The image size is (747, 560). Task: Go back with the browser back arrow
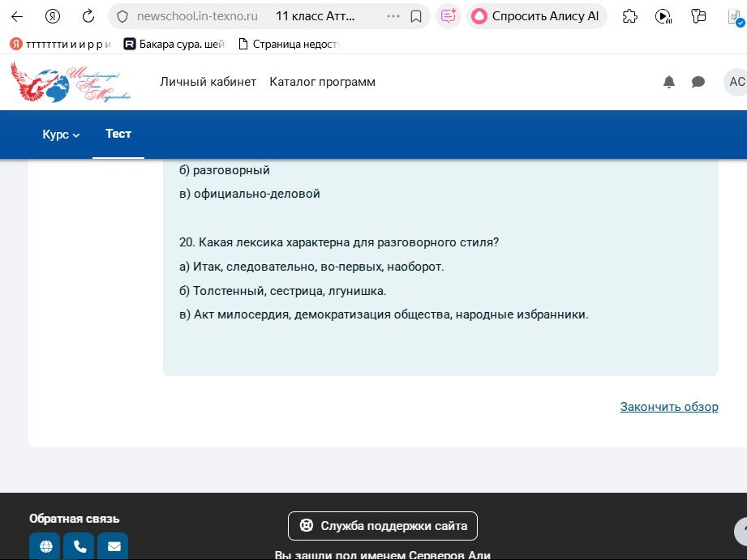(x=17, y=16)
